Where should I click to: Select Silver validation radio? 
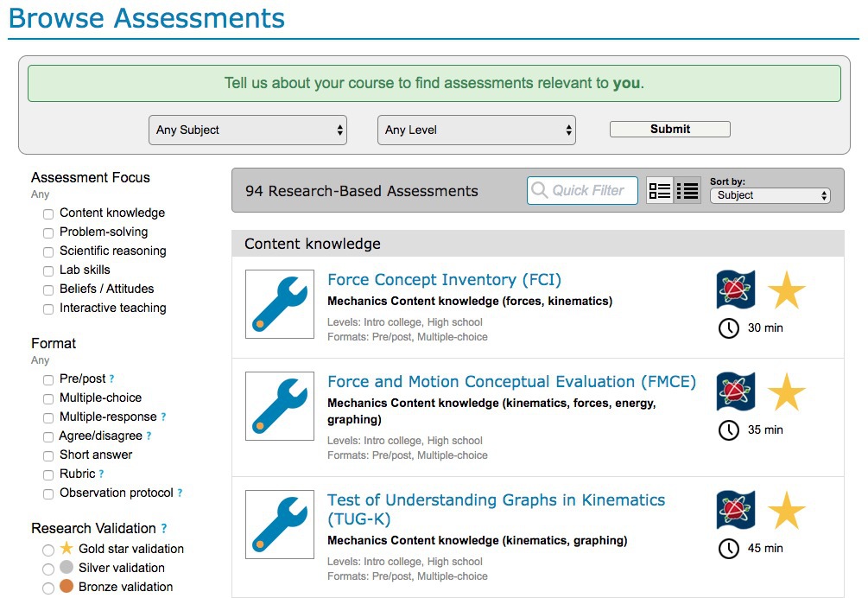point(48,569)
